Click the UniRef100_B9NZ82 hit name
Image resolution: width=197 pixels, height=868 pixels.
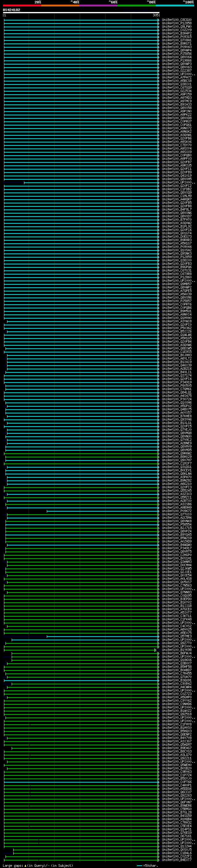(x=177, y=481)
